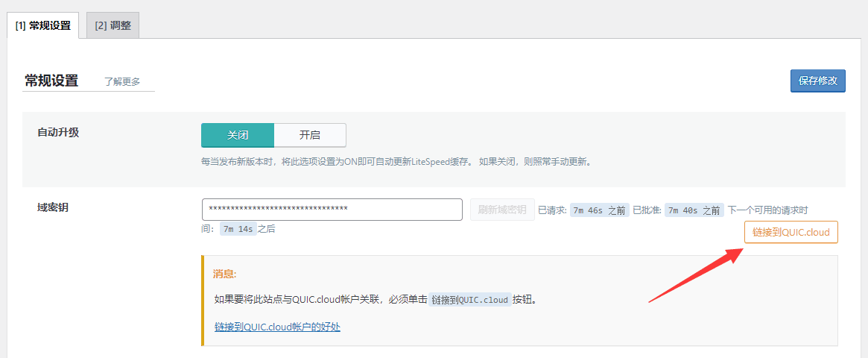Click the 消息: notice heading
The height and width of the screenshot is (358, 868).
pos(224,274)
